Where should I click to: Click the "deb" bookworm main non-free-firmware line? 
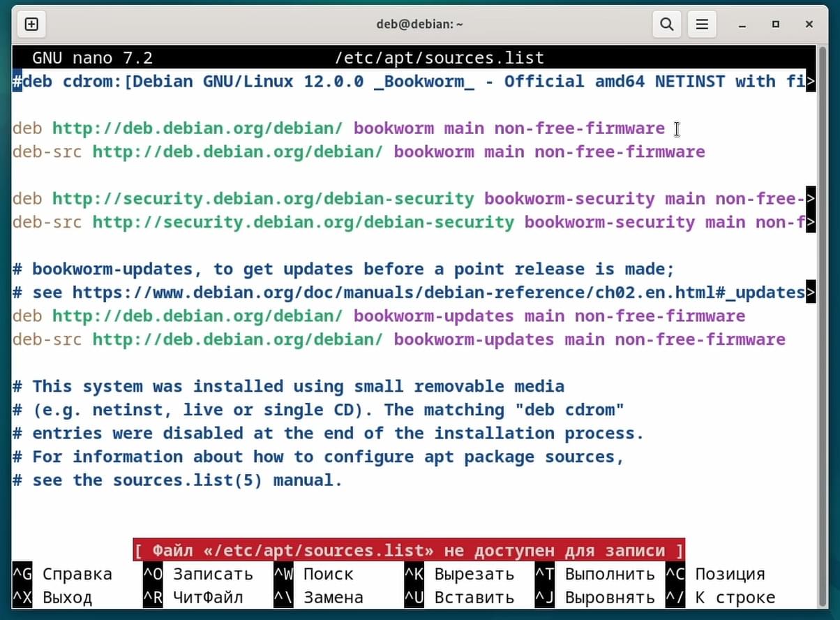click(x=338, y=128)
